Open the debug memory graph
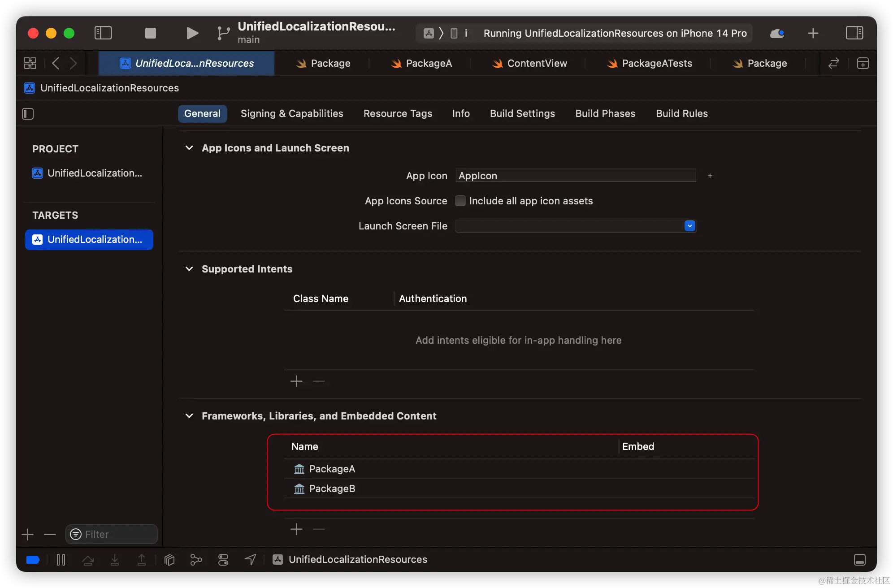 pos(196,559)
